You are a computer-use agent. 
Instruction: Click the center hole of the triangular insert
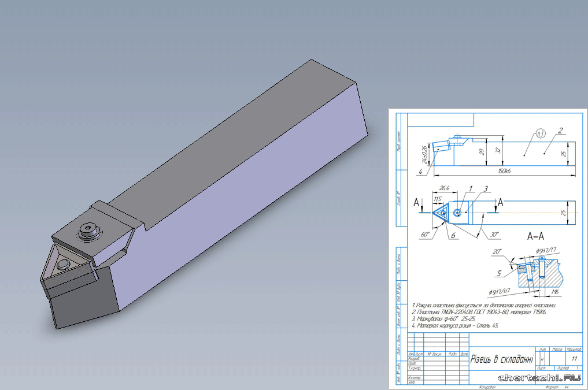coord(62,264)
